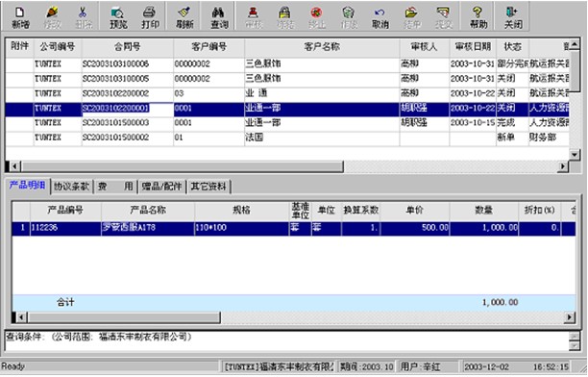Screen dimensions: 588x377
Task: Click the 审核 stamp icon
Action: (x=254, y=17)
